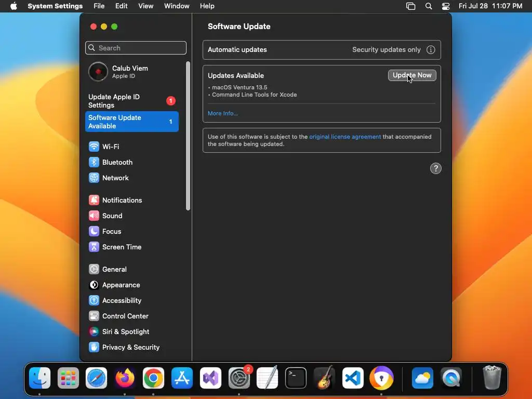Launch Safari from the Dock
Image resolution: width=532 pixels, height=399 pixels.
(x=96, y=378)
